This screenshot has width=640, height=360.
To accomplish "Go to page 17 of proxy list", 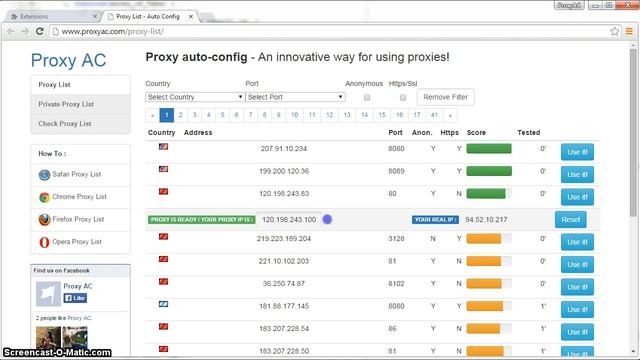I will click(417, 115).
